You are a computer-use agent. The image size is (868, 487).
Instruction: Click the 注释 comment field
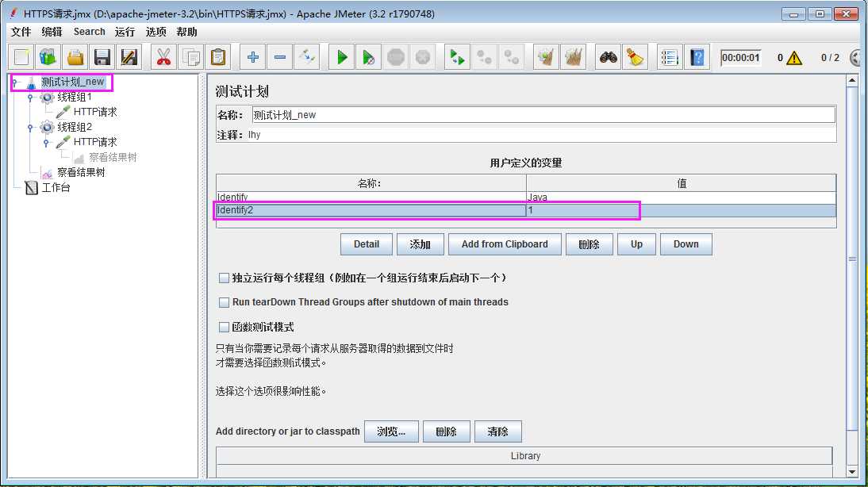coord(541,135)
